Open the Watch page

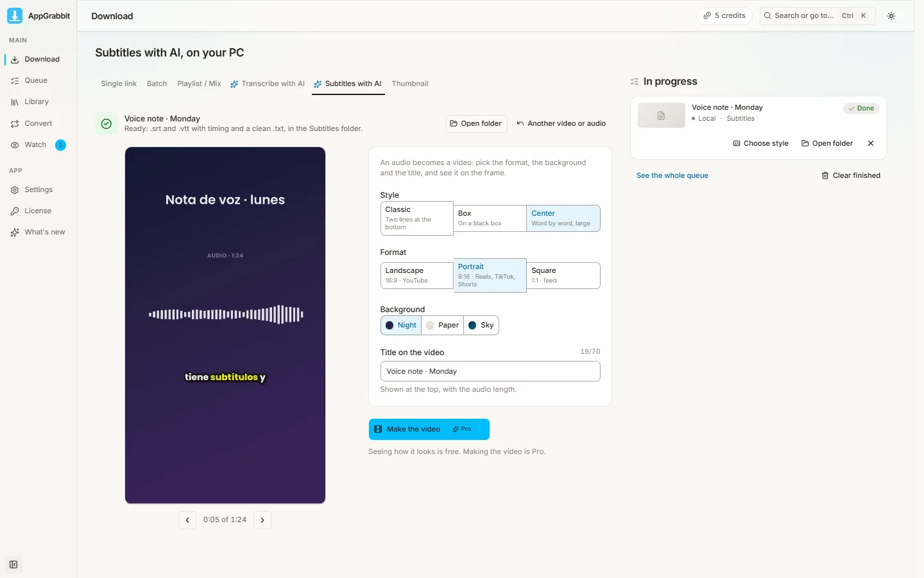tap(38, 144)
